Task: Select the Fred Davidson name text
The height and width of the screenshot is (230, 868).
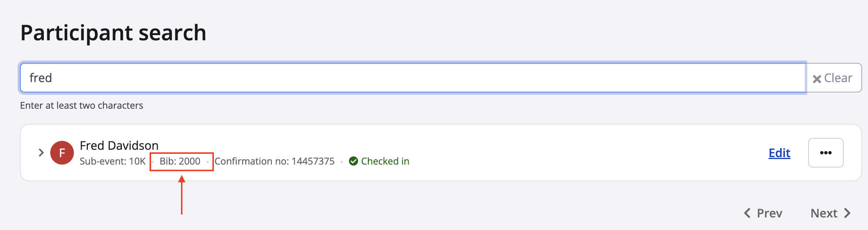Action: tap(119, 145)
